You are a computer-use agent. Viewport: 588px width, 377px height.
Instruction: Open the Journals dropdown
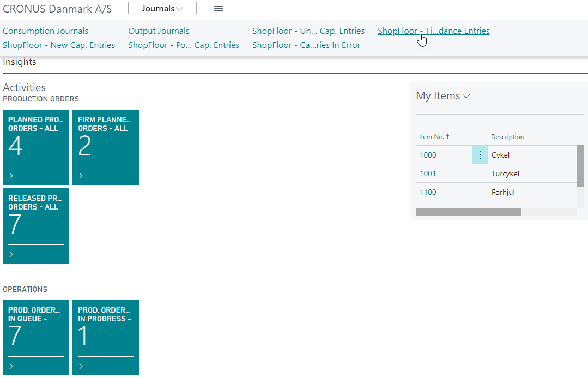[160, 8]
